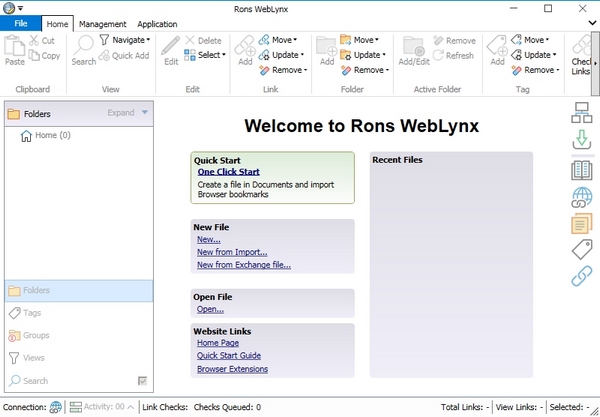Click the New from Exchange file... link

click(244, 265)
